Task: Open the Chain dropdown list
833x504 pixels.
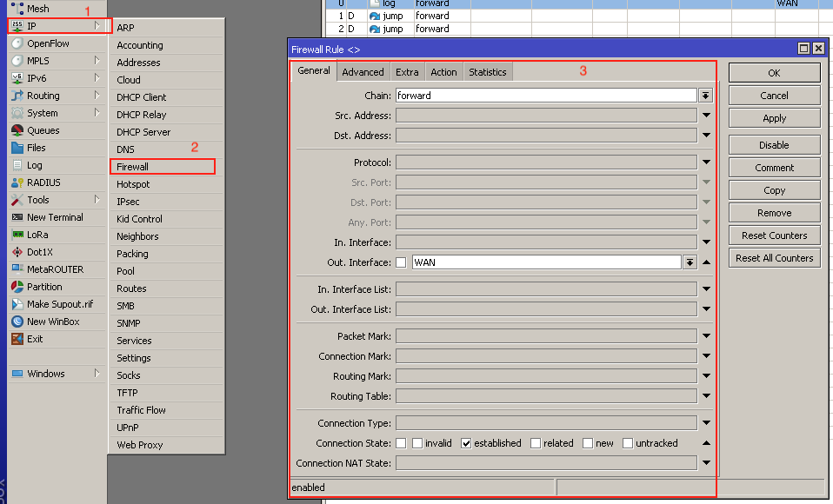Action: tap(706, 96)
